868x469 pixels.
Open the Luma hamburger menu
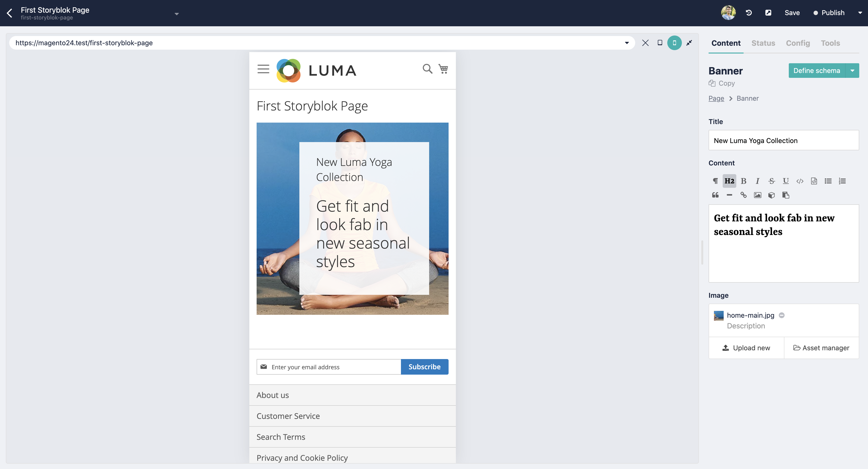point(263,69)
